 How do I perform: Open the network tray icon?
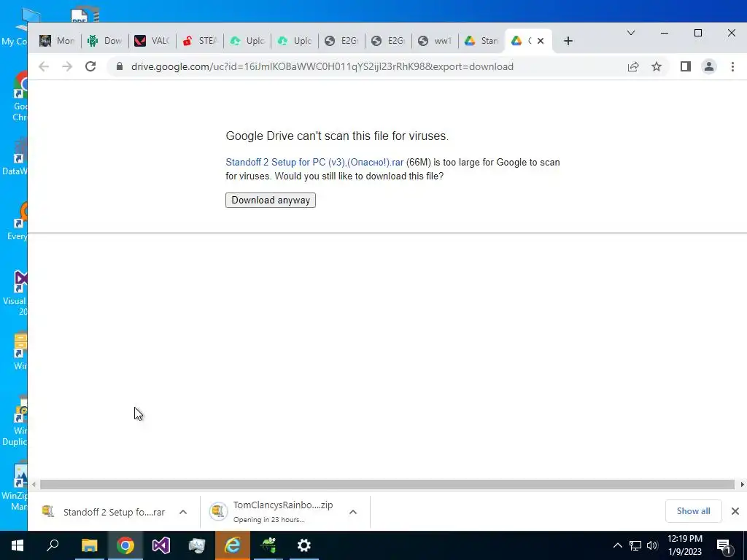tap(635, 545)
